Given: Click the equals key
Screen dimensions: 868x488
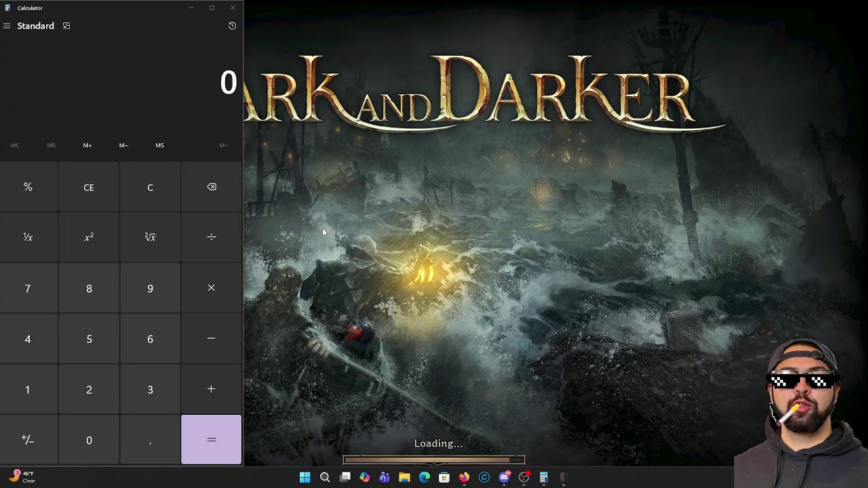Looking at the screenshot, I should pos(212,440).
